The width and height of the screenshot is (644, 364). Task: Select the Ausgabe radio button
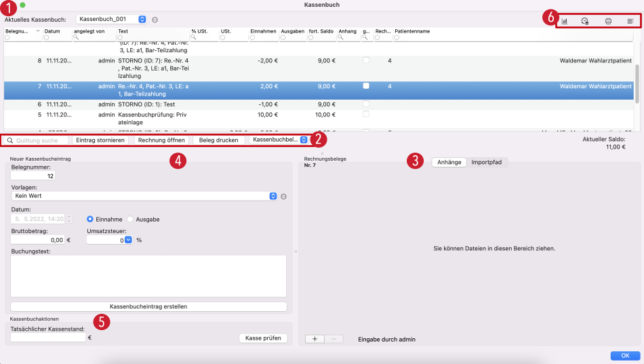131,219
